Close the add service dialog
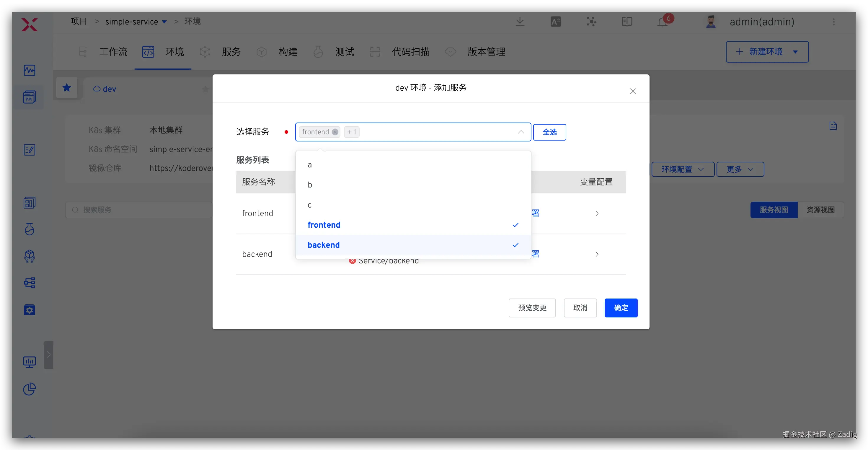The image size is (868, 450). (x=632, y=91)
